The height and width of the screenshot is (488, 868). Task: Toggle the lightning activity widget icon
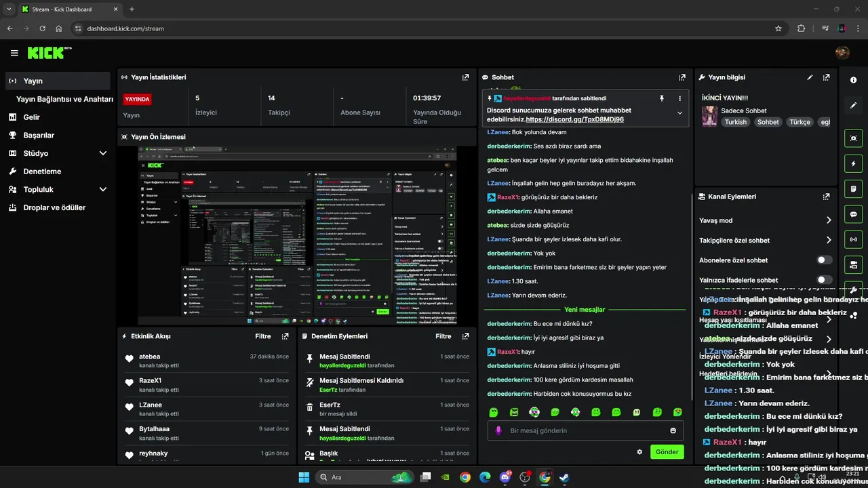pyautogui.click(x=854, y=163)
